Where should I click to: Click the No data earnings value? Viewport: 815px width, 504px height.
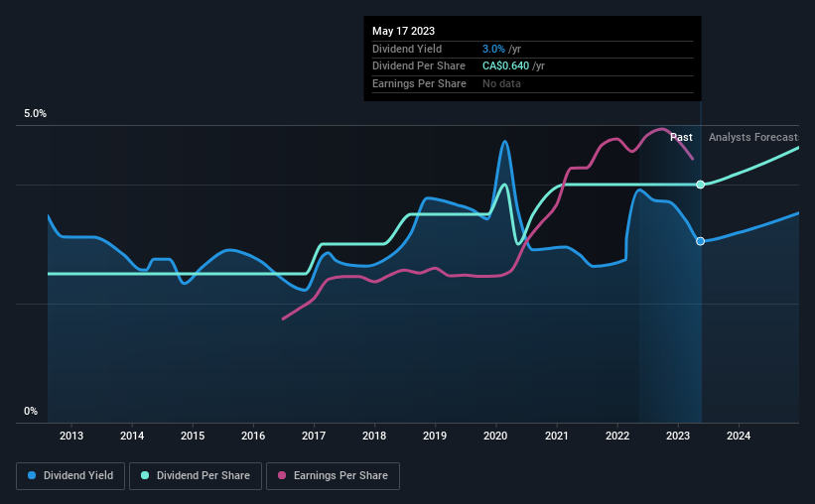(x=501, y=83)
